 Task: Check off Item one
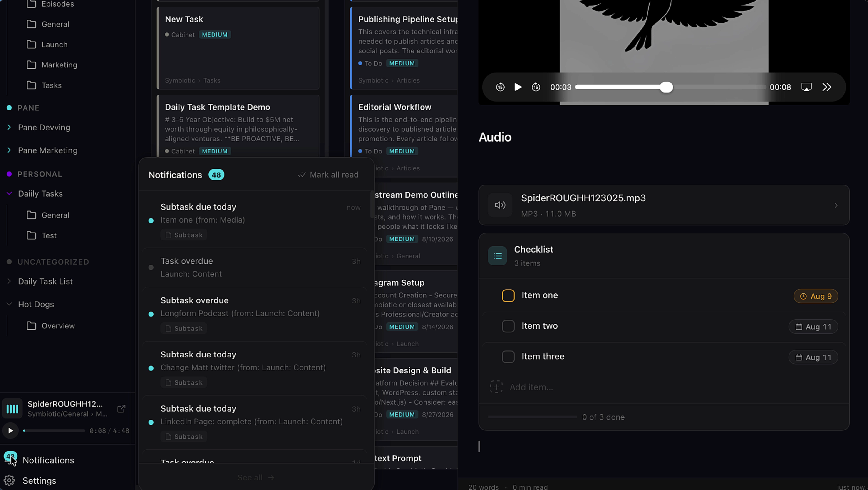508,296
